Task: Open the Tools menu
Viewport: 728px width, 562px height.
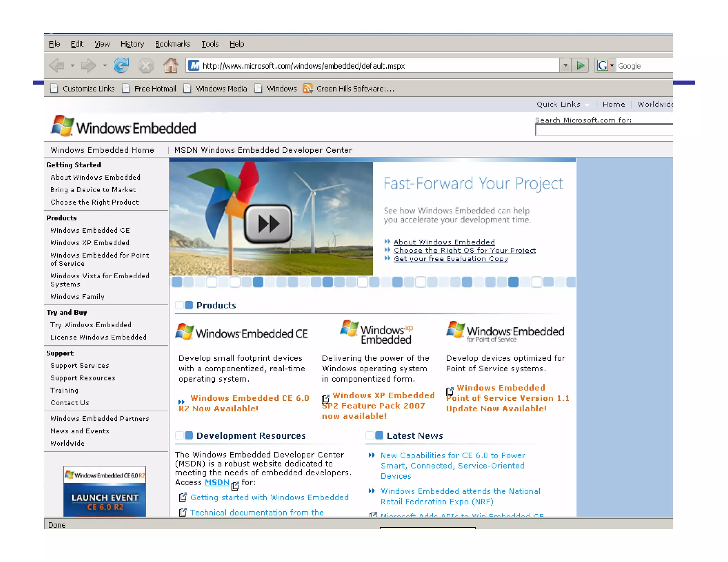Action: (210, 44)
